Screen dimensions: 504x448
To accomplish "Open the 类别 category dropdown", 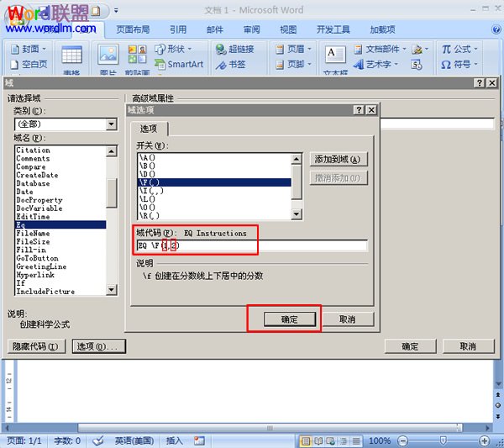I will pos(112,124).
